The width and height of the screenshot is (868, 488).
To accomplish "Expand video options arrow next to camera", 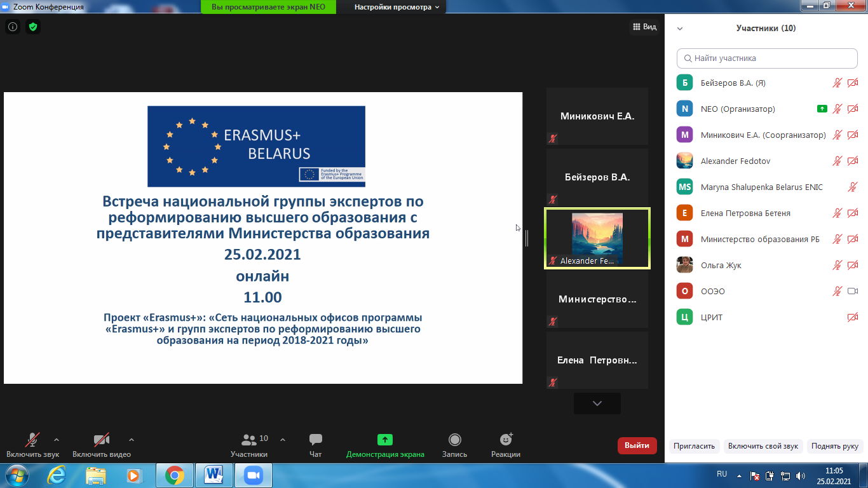I will coord(132,440).
